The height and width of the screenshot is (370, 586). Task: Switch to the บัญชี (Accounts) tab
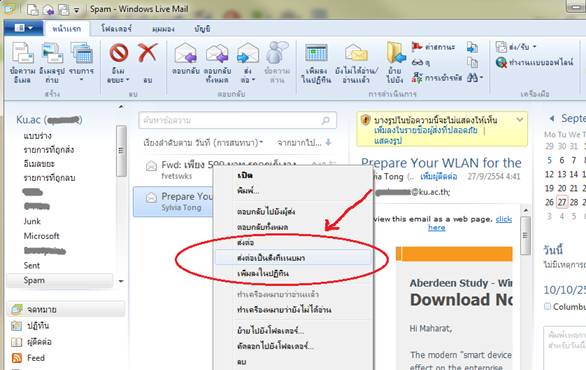[x=202, y=29]
